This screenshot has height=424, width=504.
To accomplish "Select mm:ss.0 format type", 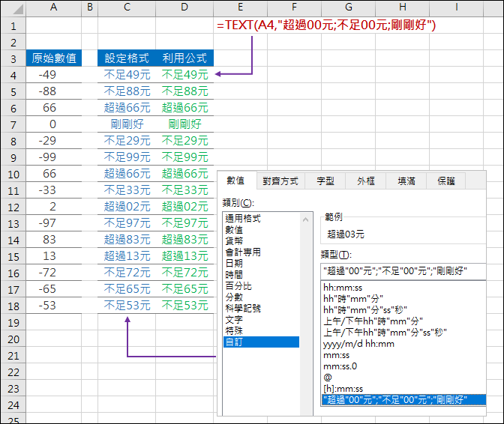I will 403,366.
